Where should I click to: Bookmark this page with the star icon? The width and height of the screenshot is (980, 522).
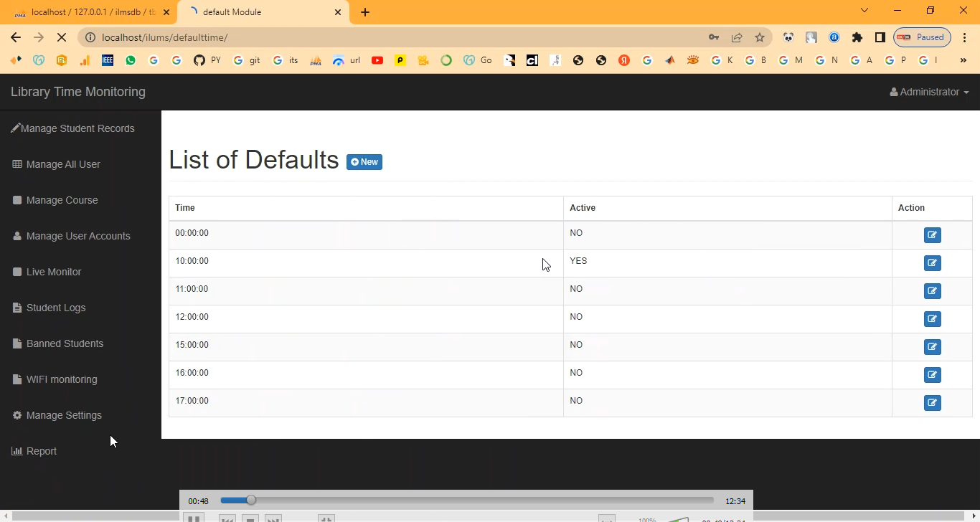760,37
